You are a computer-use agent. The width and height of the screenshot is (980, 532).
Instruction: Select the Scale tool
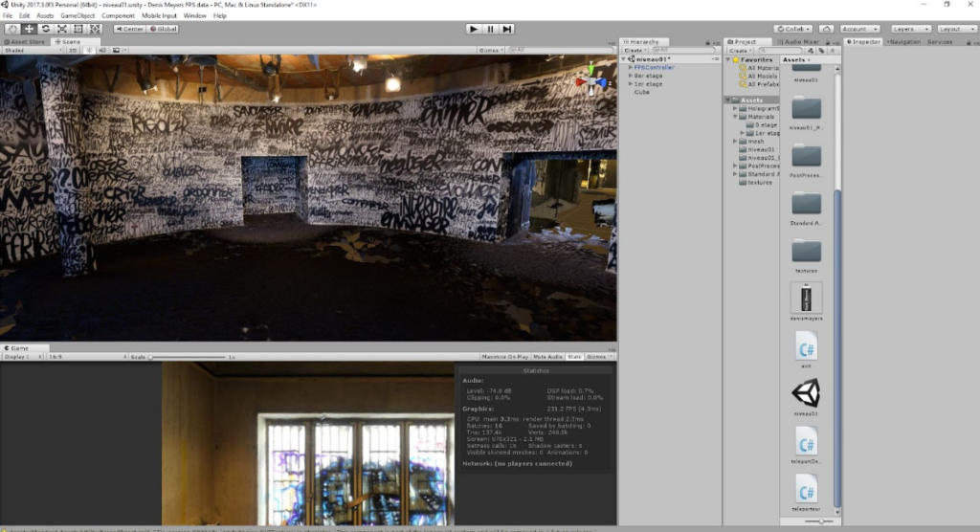[61, 29]
